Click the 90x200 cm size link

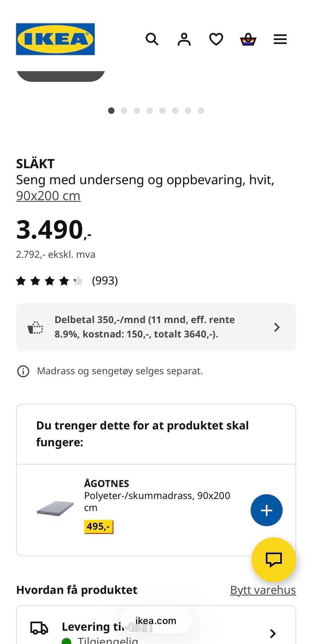pos(48,196)
